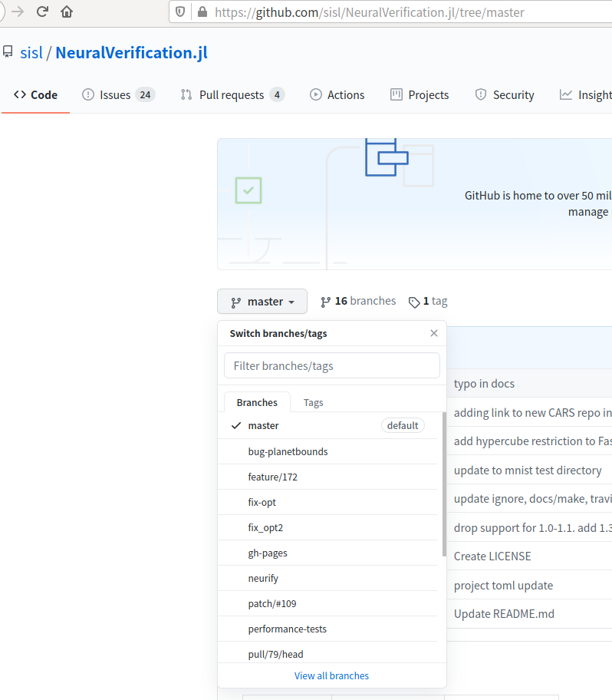Image resolution: width=612 pixels, height=700 pixels.
Task: Click the repository book icon
Action: 8,51
